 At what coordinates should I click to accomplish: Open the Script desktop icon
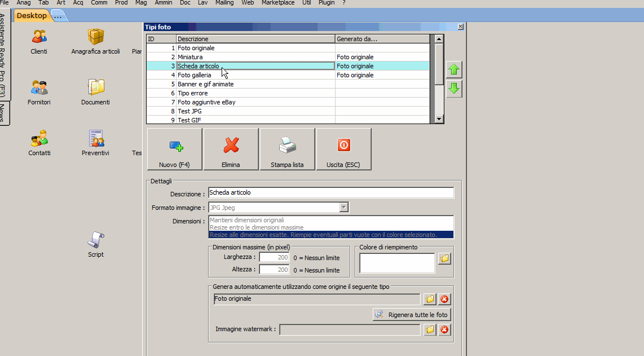coord(95,241)
